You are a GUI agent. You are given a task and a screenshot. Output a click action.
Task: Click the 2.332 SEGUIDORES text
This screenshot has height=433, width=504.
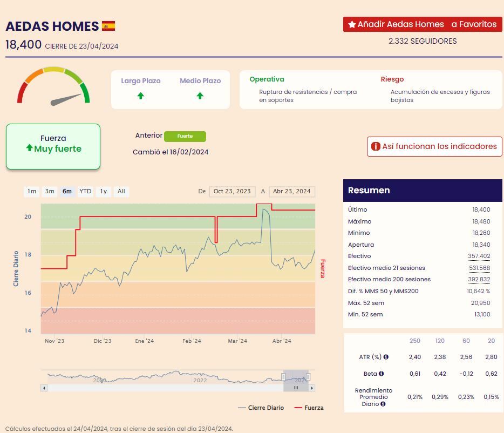(x=423, y=41)
